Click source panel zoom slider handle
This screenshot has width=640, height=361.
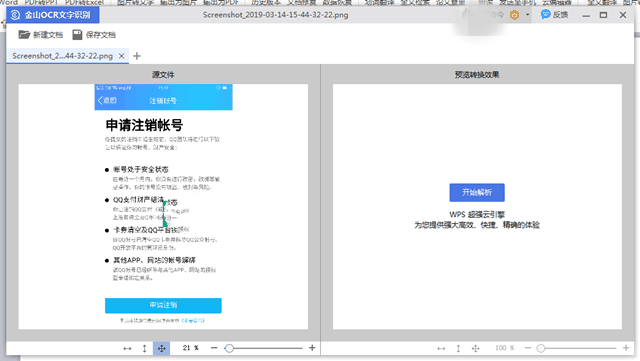pos(229,348)
